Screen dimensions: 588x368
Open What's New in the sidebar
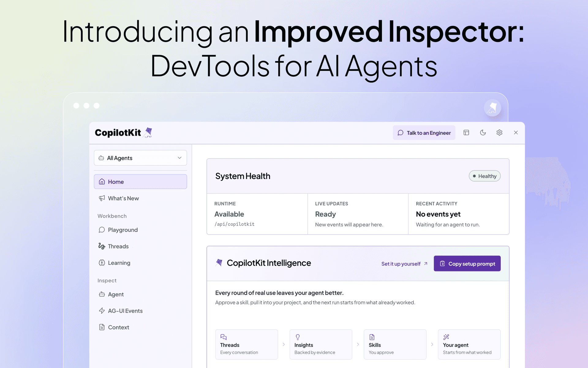pos(140,198)
